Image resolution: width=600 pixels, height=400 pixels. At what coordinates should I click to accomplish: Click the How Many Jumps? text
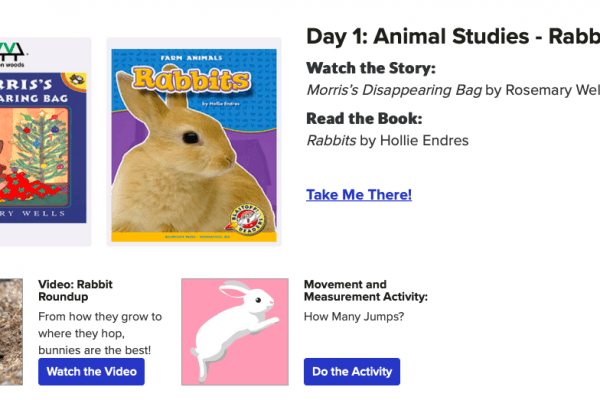(x=354, y=317)
